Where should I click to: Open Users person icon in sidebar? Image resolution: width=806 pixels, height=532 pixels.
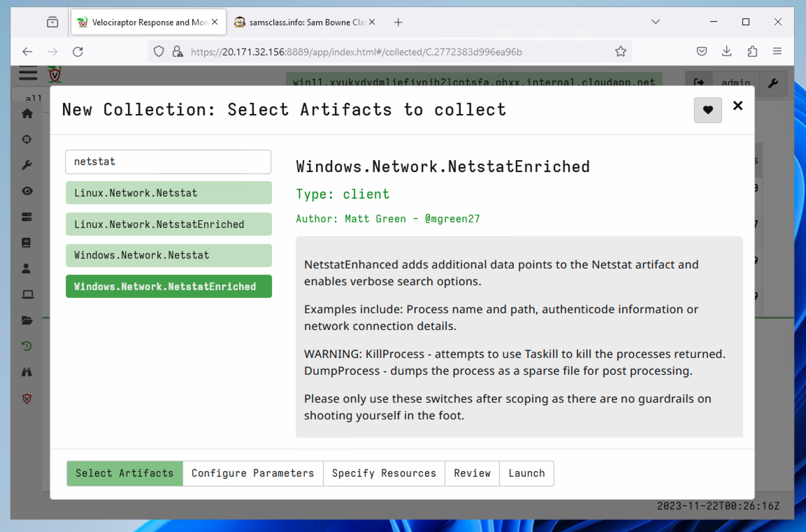point(27,268)
